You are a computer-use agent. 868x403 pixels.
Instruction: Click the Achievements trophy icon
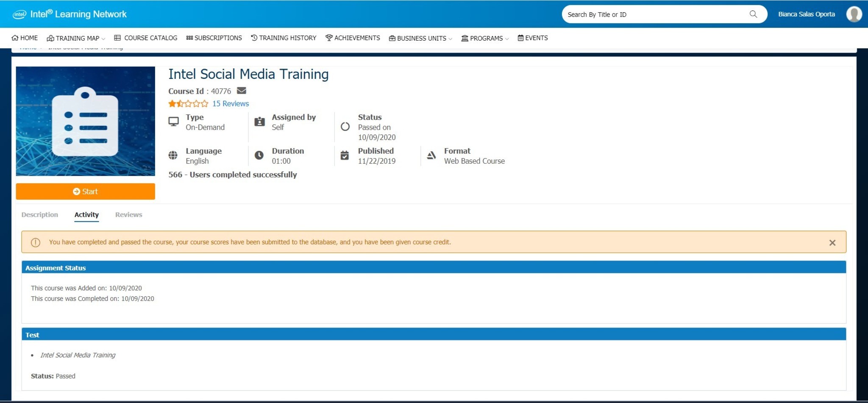pos(329,38)
